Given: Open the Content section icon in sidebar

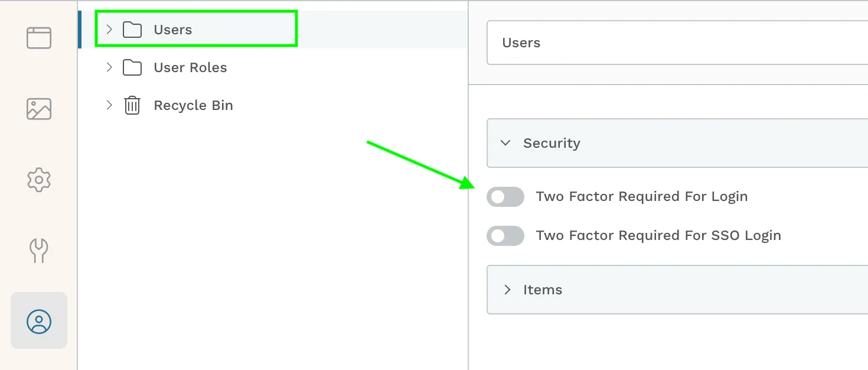Looking at the screenshot, I should tap(39, 38).
